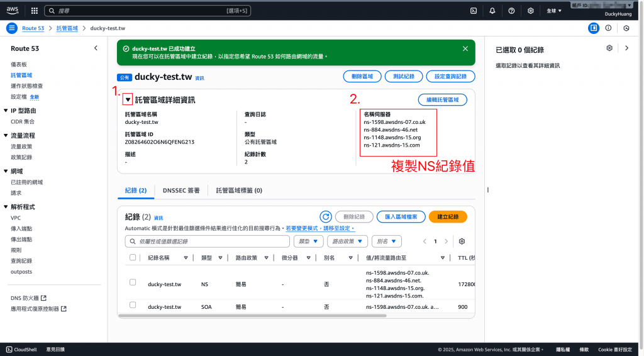Open the AWS services grid menu

point(35,11)
